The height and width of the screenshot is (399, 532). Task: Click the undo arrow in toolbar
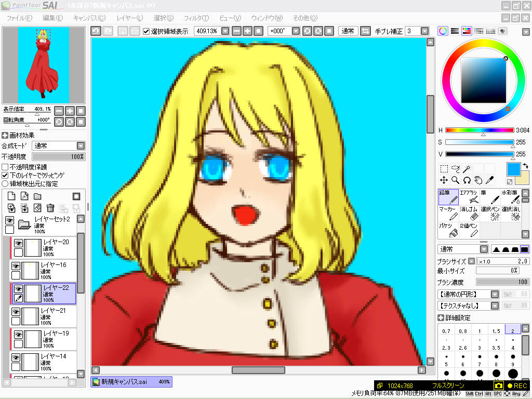point(96,31)
